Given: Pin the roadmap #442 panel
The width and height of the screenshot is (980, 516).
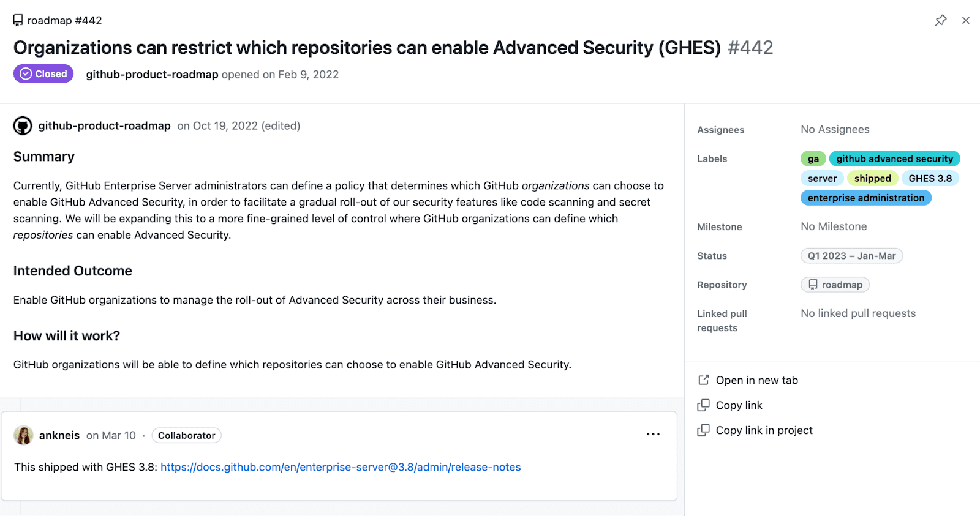Looking at the screenshot, I should 941,20.
